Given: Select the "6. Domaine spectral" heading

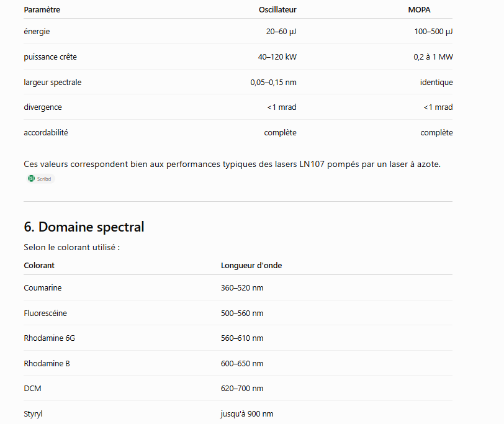Looking at the screenshot, I should click(x=84, y=227).
